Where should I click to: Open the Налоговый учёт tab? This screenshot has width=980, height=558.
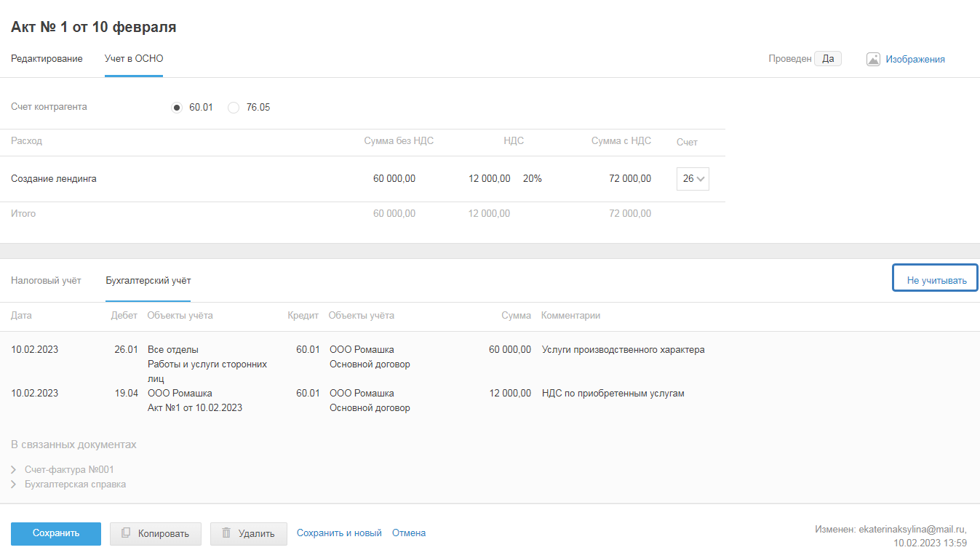(x=46, y=281)
